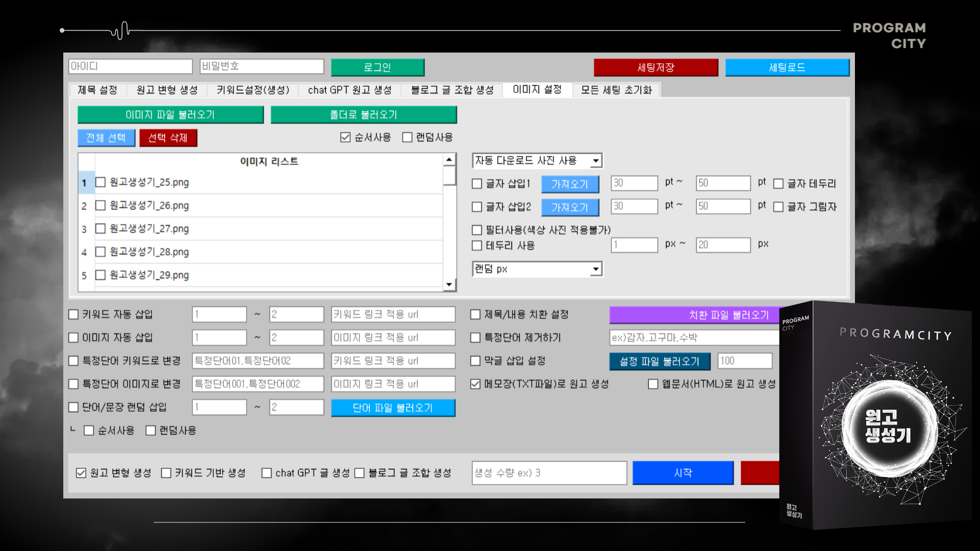Screen dimensions: 980x551
Task: Uncheck bottom 원고 변형 생성 checkbox
Action: click(81, 473)
